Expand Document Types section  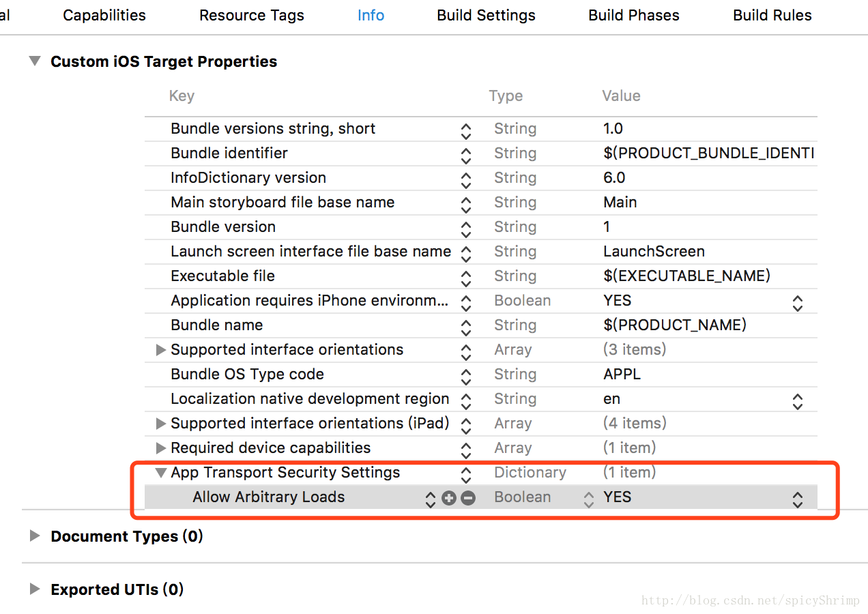point(34,536)
